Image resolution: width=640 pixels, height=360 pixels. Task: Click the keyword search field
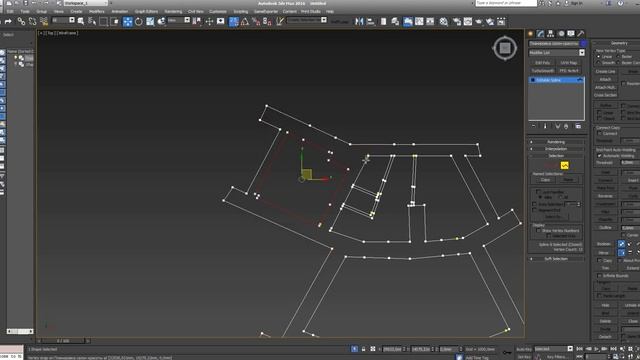[506, 3]
